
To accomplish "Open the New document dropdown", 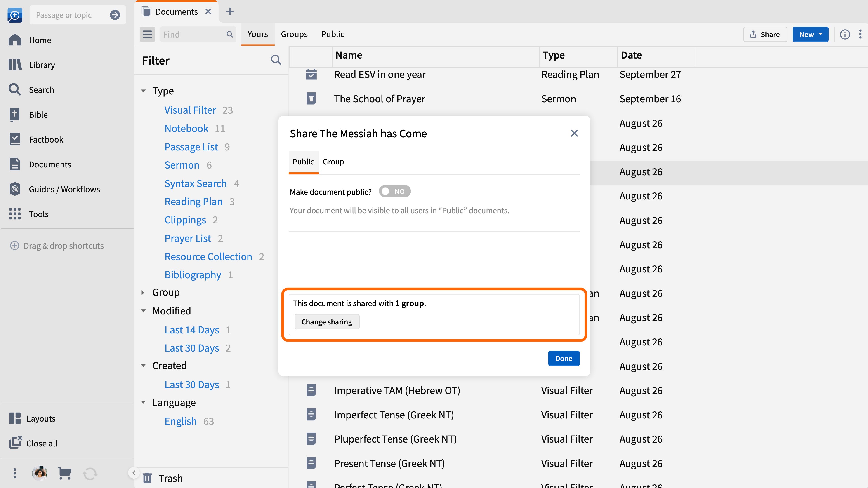I will click(x=810, y=34).
